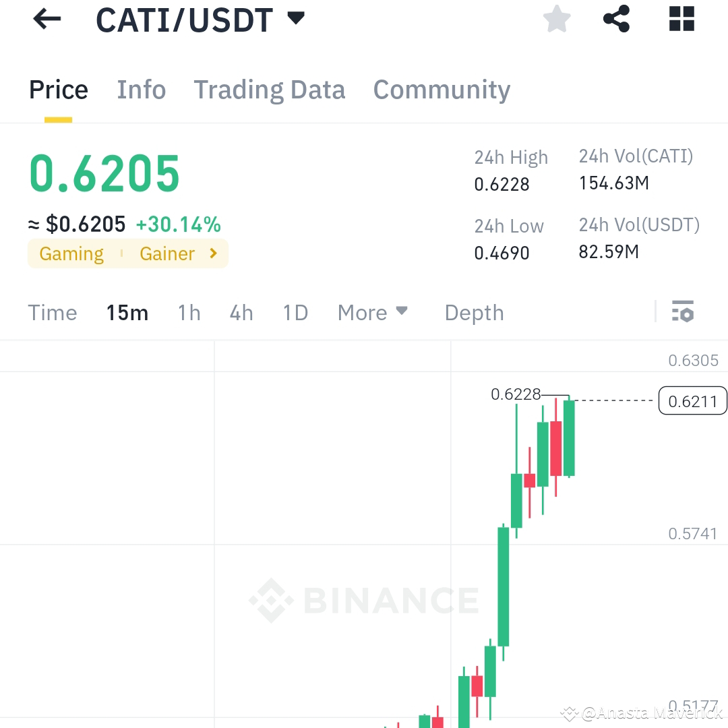Click the 0.6228 high price label on chart

517,394
